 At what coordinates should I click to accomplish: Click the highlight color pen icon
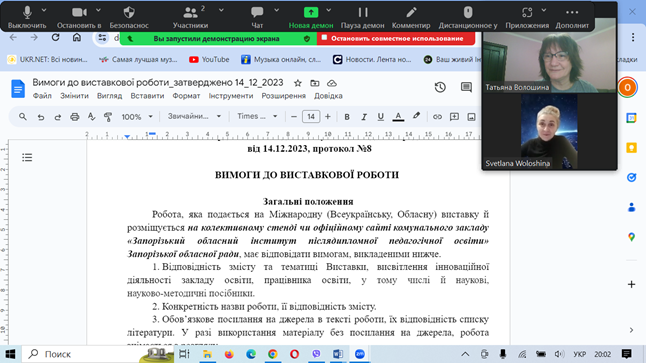pos(417,117)
